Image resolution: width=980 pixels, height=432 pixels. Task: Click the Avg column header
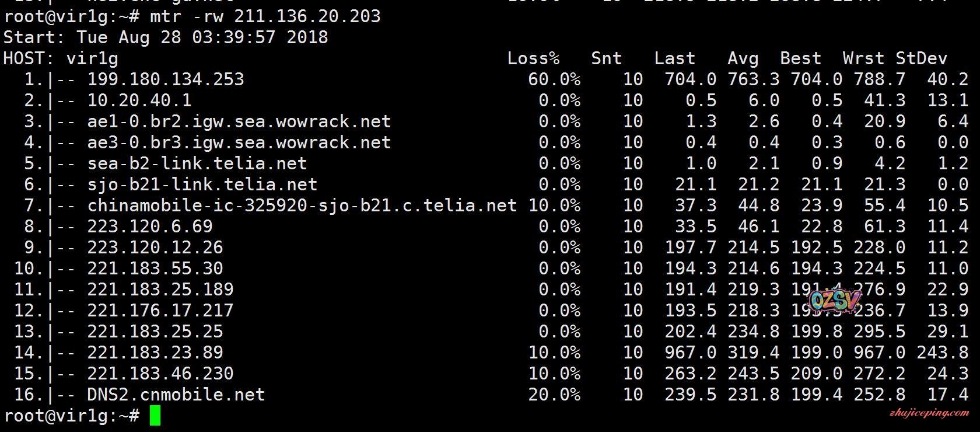tap(743, 58)
